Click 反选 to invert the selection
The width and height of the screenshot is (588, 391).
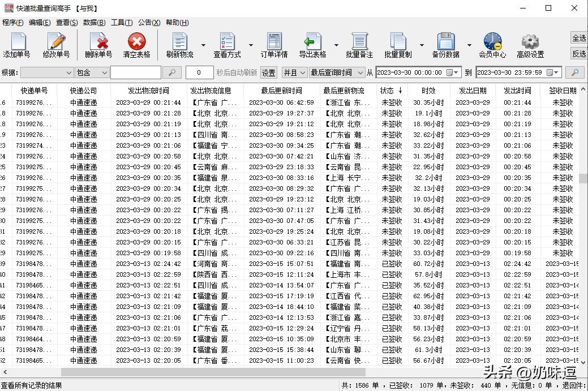click(x=578, y=54)
